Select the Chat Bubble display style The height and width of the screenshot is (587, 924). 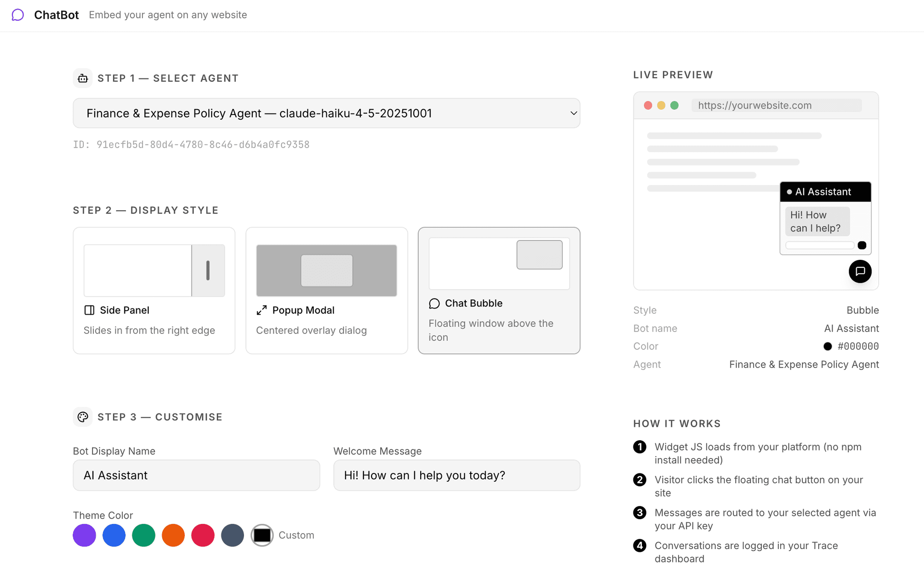pyautogui.click(x=499, y=291)
